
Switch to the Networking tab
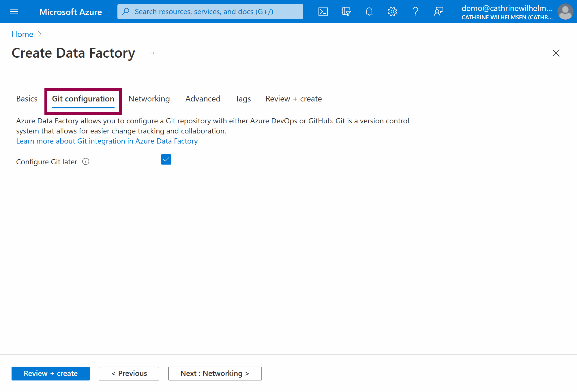pyautogui.click(x=149, y=99)
